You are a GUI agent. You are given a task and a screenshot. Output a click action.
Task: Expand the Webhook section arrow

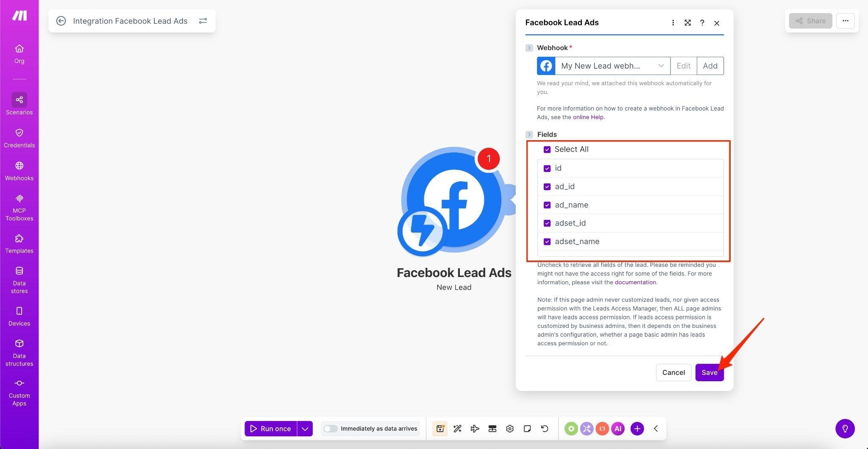529,48
